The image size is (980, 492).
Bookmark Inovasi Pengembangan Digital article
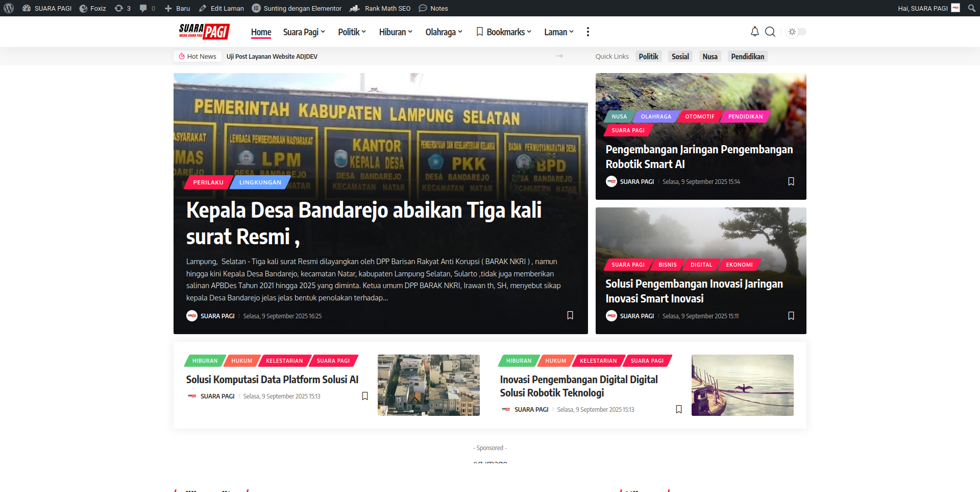pos(679,409)
